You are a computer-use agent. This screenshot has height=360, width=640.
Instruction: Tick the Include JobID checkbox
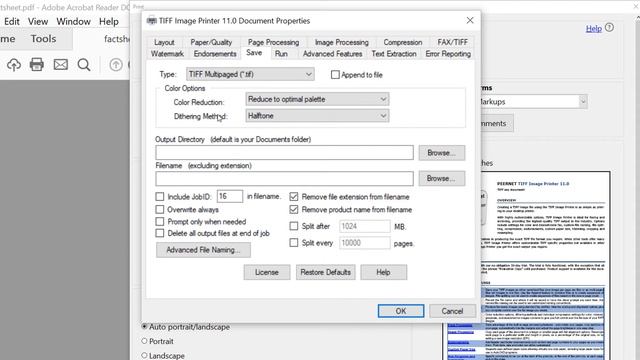(x=160, y=197)
